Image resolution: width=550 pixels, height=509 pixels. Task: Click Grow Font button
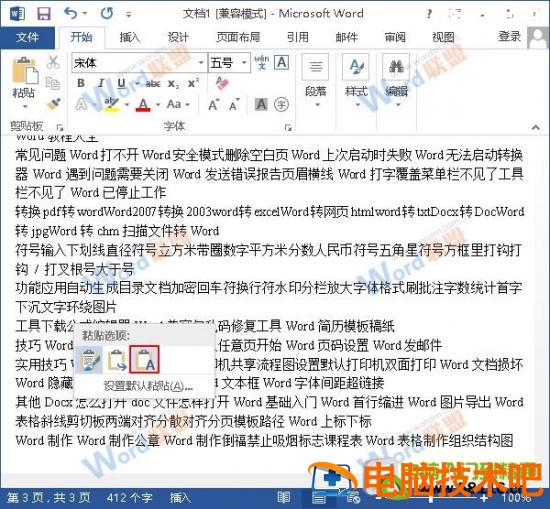pos(214,105)
